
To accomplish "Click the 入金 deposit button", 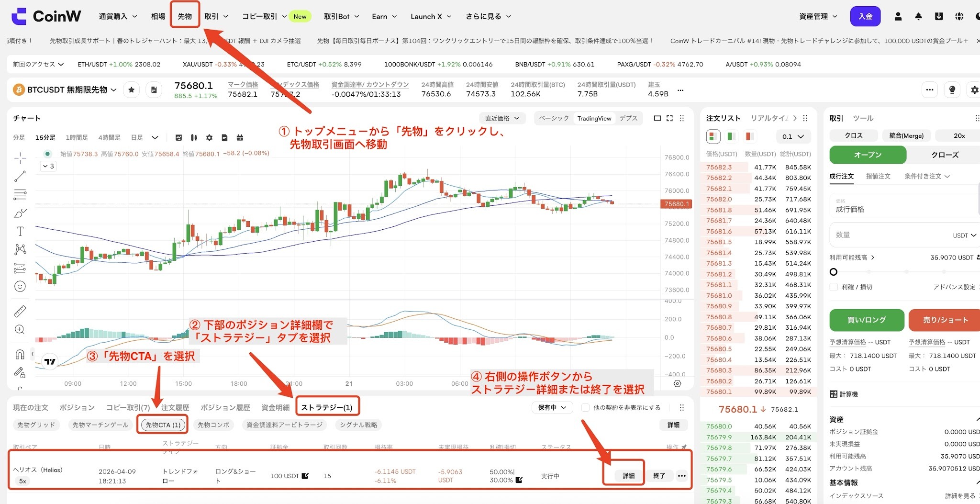I will click(865, 16).
